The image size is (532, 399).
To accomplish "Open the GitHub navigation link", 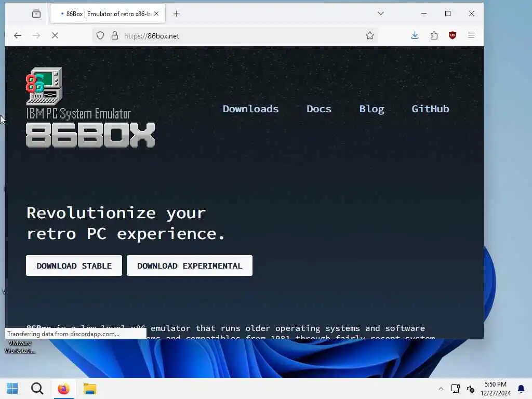I will 430,109.
